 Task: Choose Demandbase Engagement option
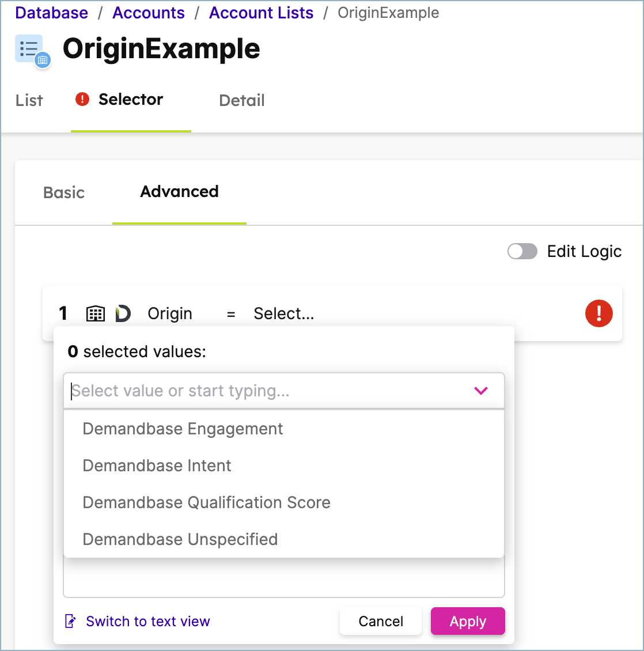point(284,429)
